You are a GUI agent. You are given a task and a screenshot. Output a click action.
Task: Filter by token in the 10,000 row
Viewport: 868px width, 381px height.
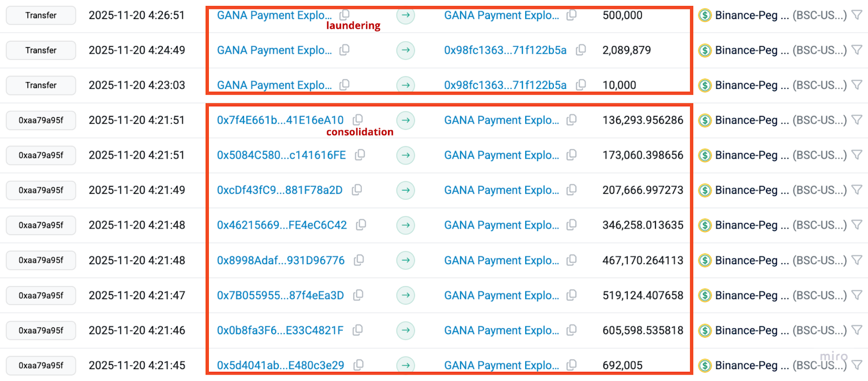tap(857, 85)
